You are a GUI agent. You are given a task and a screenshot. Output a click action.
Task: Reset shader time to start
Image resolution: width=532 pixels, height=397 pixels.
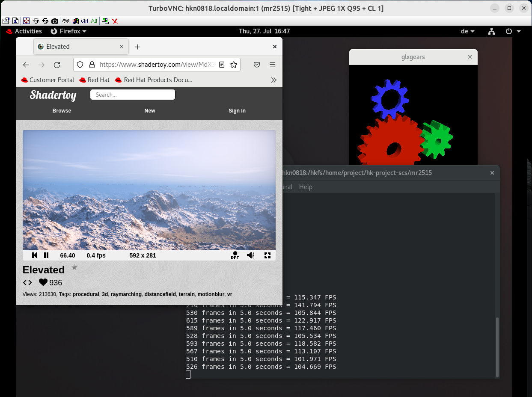(x=35, y=255)
